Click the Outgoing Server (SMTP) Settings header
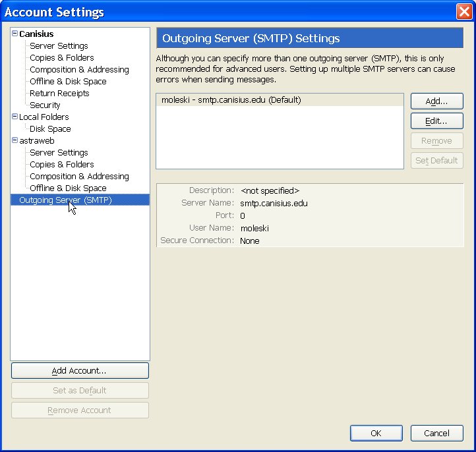Screen dimensions: 476x452 point(310,38)
